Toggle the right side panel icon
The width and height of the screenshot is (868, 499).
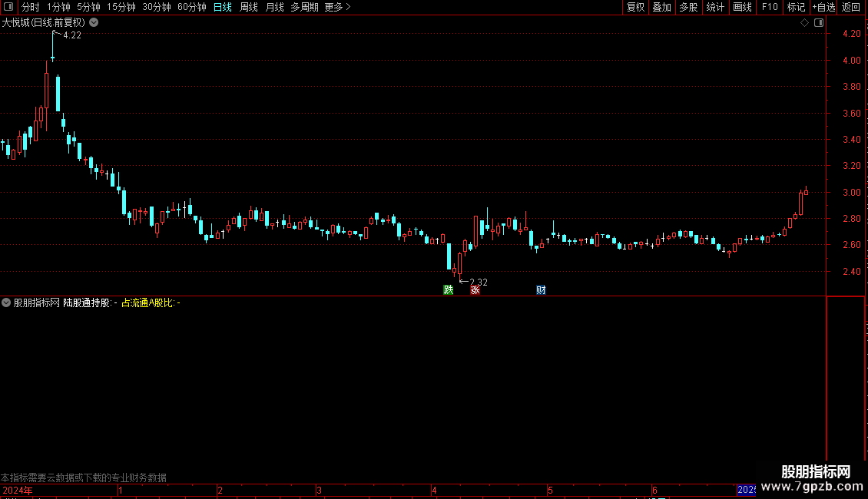[819, 23]
